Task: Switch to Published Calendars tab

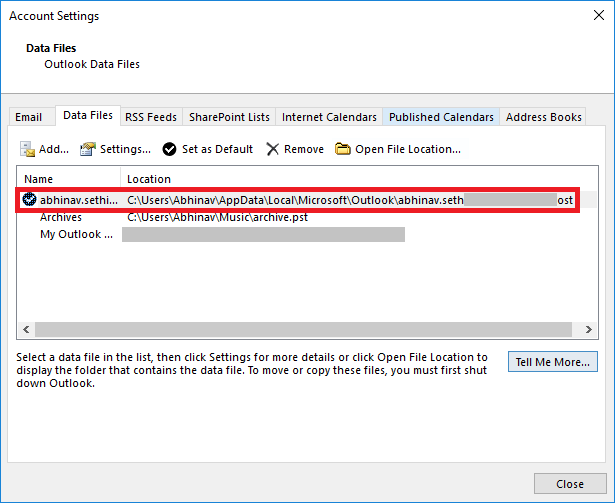Action: coord(441,117)
